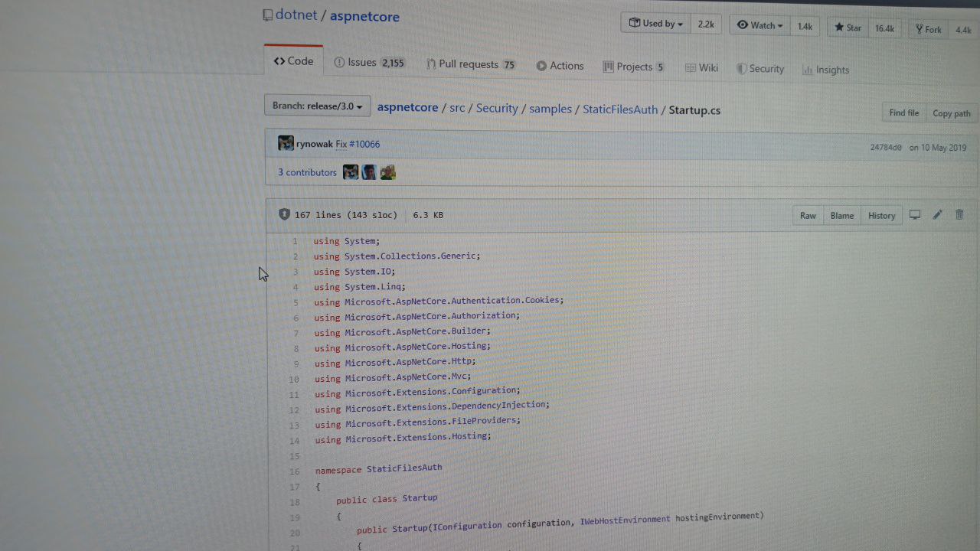980x551 pixels.
Task: Open rynowak's avatar
Action: point(286,143)
